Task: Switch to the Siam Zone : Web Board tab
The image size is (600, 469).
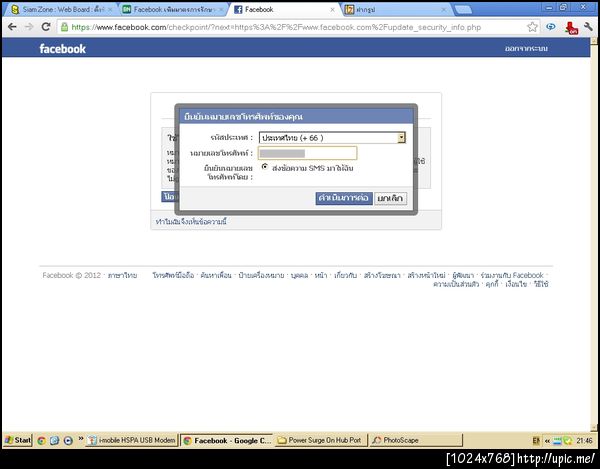Action: (59, 10)
